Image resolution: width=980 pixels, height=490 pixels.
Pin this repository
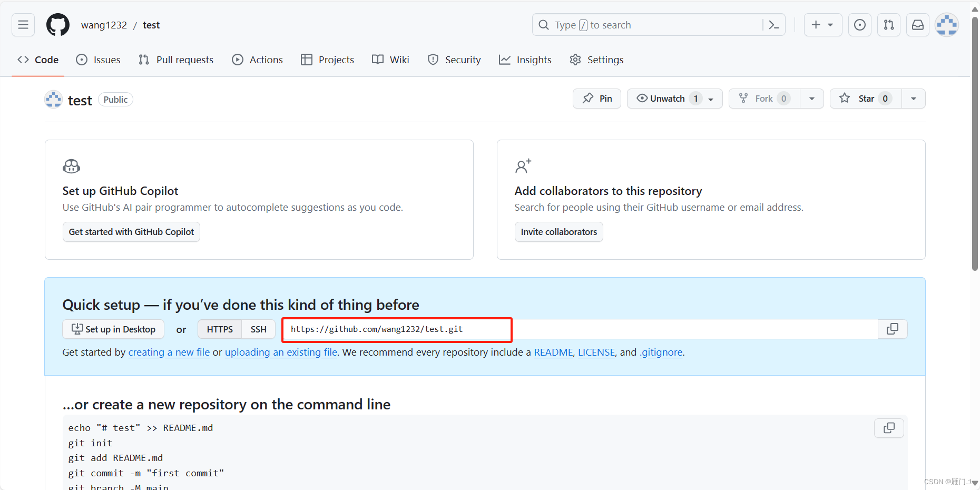tap(597, 99)
